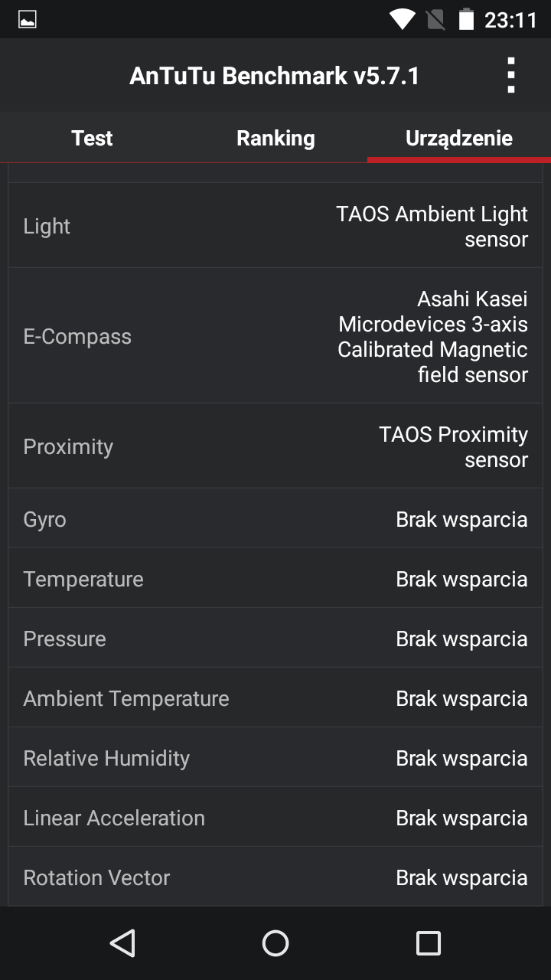The image size is (551, 980).
Task: Tap the Android home circle button
Action: (x=275, y=943)
